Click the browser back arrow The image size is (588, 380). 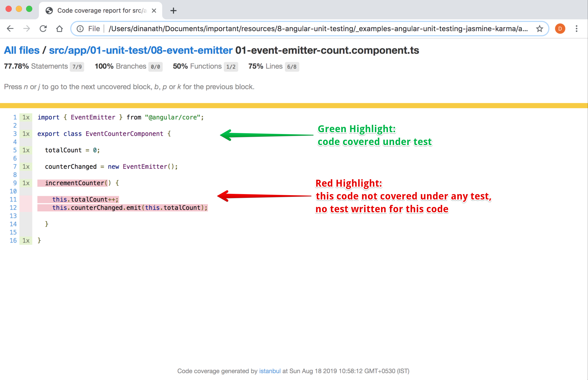point(10,28)
